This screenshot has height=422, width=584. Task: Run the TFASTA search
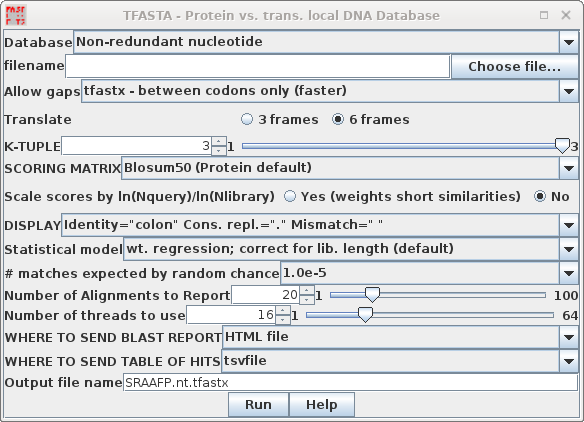pos(258,404)
